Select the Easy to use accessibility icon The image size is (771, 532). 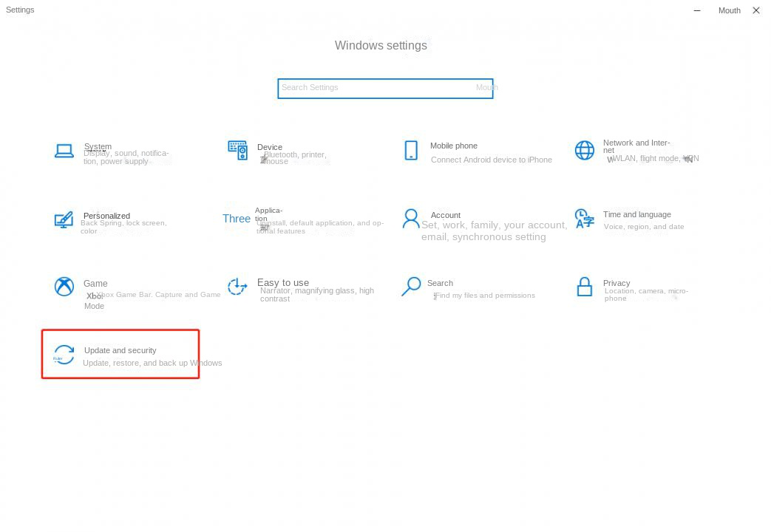(237, 287)
